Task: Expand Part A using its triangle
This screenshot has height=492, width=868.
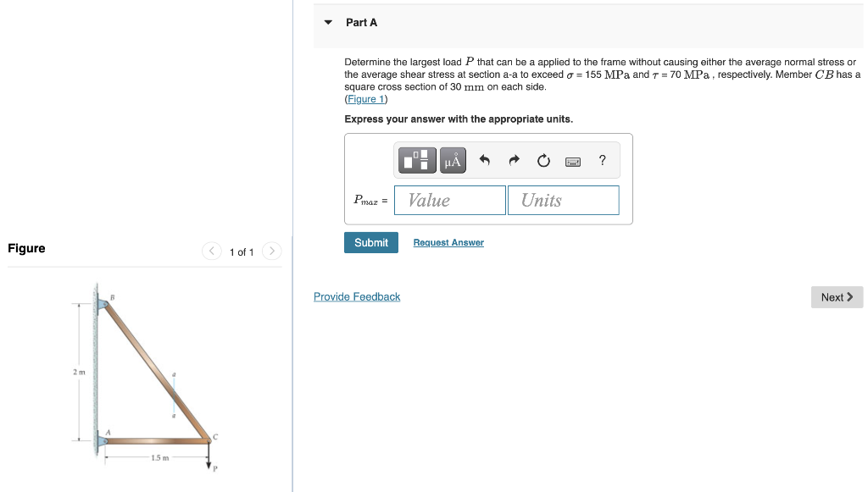Action: (327, 23)
